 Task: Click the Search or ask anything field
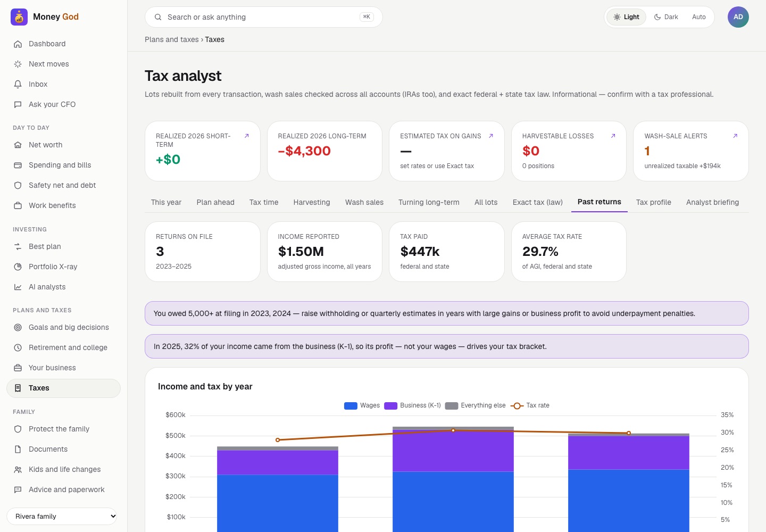pyautogui.click(x=264, y=17)
